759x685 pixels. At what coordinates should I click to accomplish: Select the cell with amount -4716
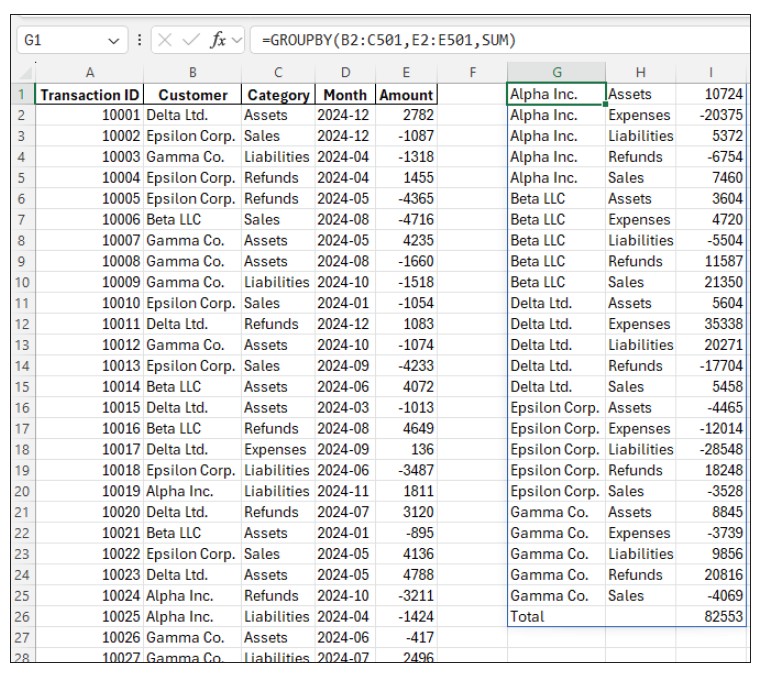[x=406, y=220]
